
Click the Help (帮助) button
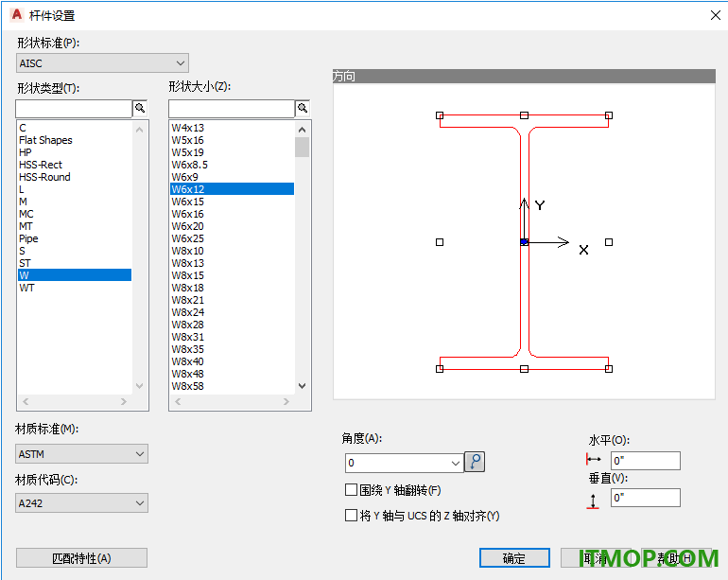pyautogui.click(x=676, y=558)
